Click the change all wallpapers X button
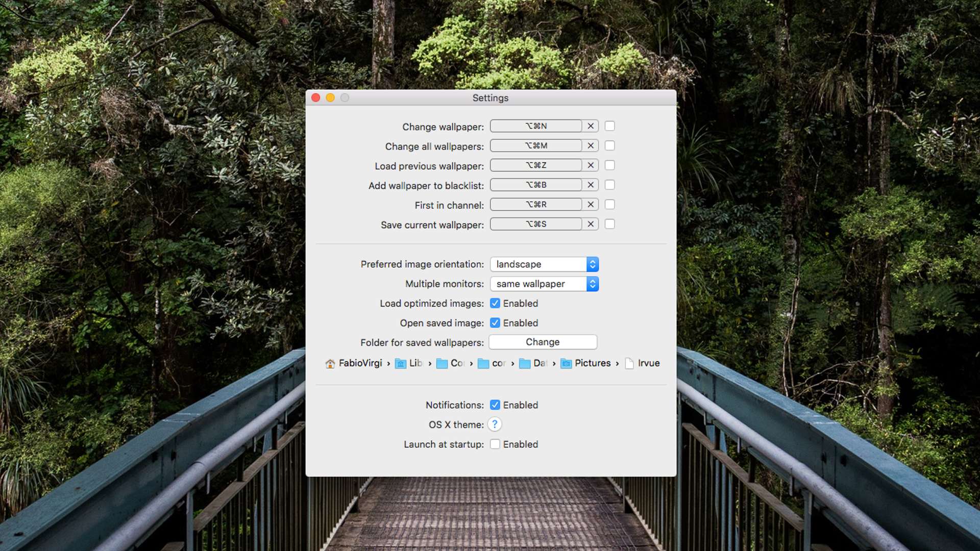980x551 pixels. (x=590, y=145)
